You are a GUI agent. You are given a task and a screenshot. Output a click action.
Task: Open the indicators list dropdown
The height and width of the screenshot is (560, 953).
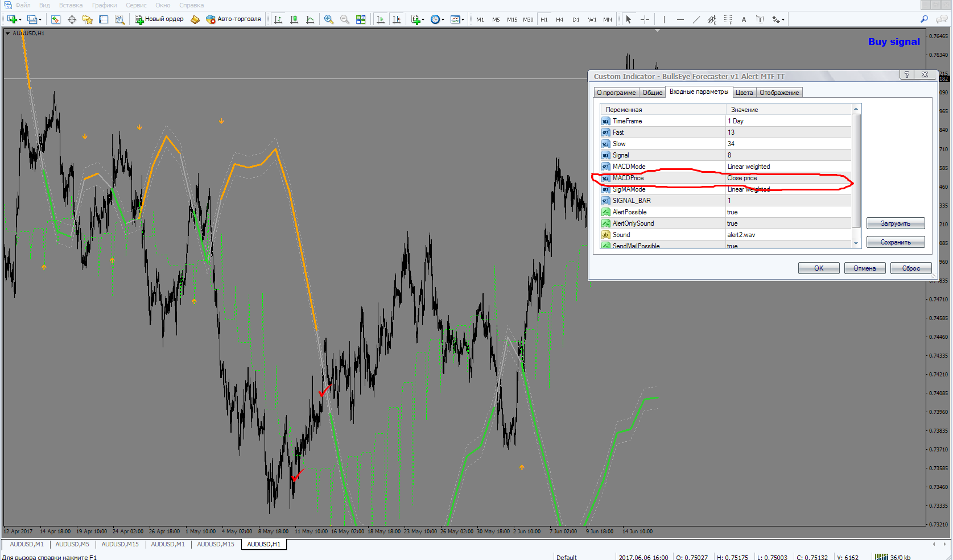(418, 19)
